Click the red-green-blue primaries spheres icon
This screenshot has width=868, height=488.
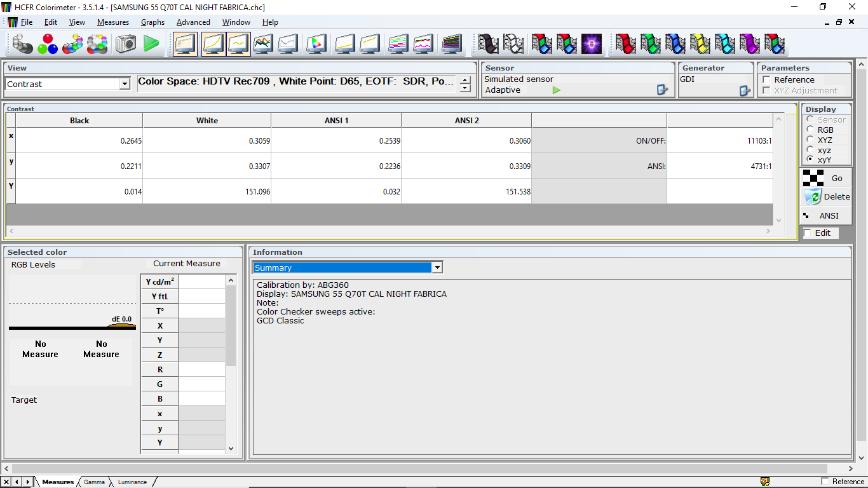click(48, 44)
